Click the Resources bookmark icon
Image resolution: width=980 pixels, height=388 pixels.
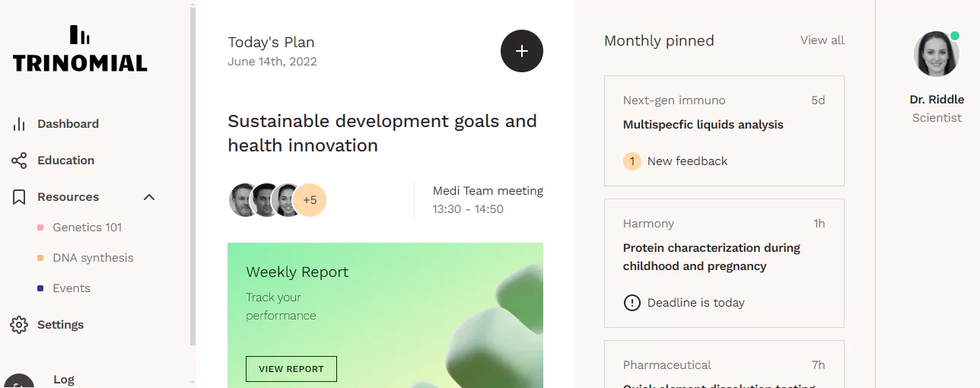click(x=19, y=197)
